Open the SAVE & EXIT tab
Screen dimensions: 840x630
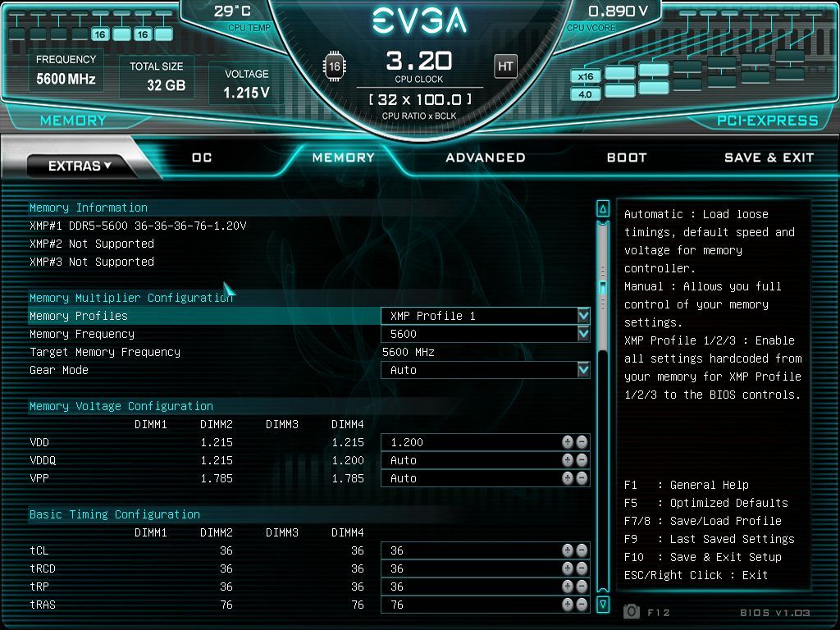[769, 157]
